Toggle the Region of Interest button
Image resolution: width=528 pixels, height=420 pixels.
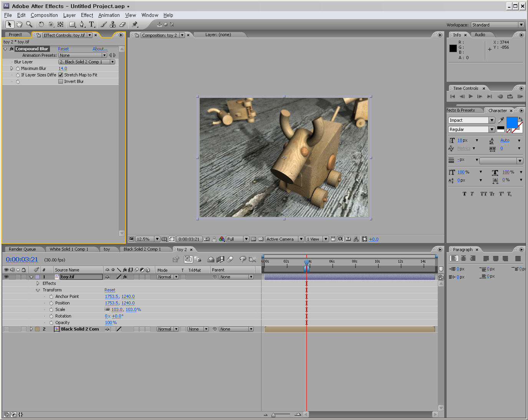[x=253, y=239]
